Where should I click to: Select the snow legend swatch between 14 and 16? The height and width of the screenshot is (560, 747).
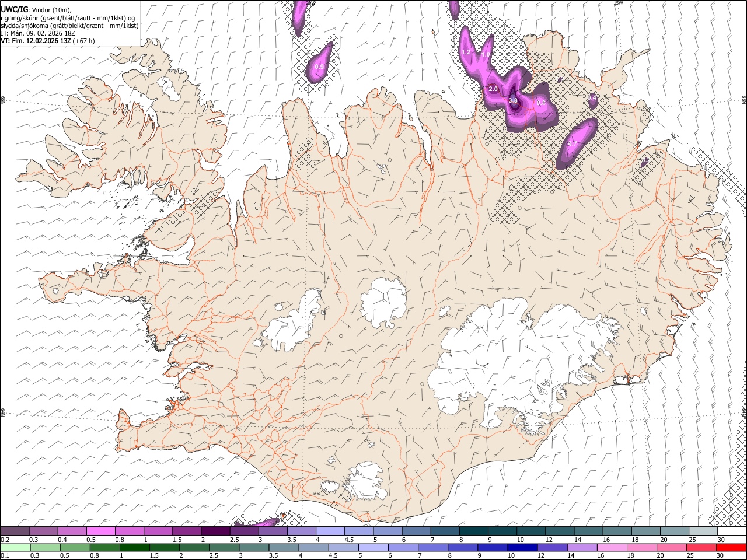coord(588,531)
